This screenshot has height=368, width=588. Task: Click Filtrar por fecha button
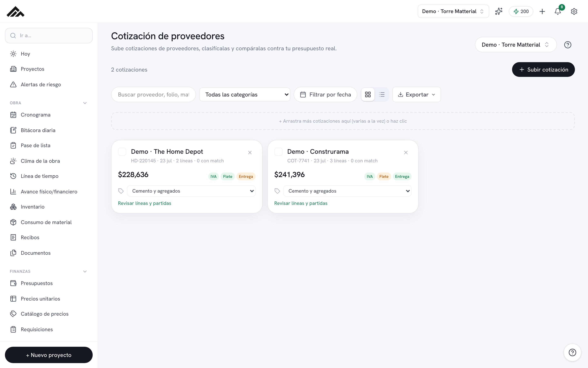pos(325,94)
